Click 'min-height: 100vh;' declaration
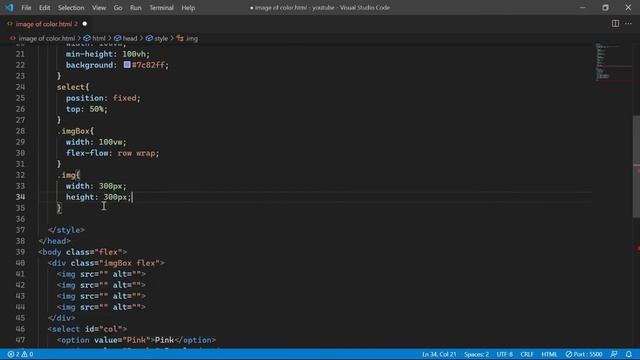The image size is (640, 360). [108, 54]
